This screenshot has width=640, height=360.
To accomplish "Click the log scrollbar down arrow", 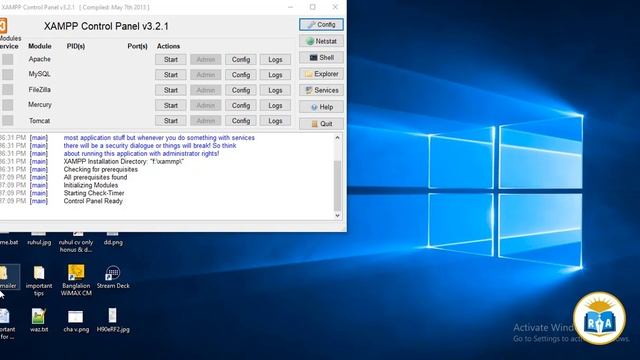I will point(337,215).
